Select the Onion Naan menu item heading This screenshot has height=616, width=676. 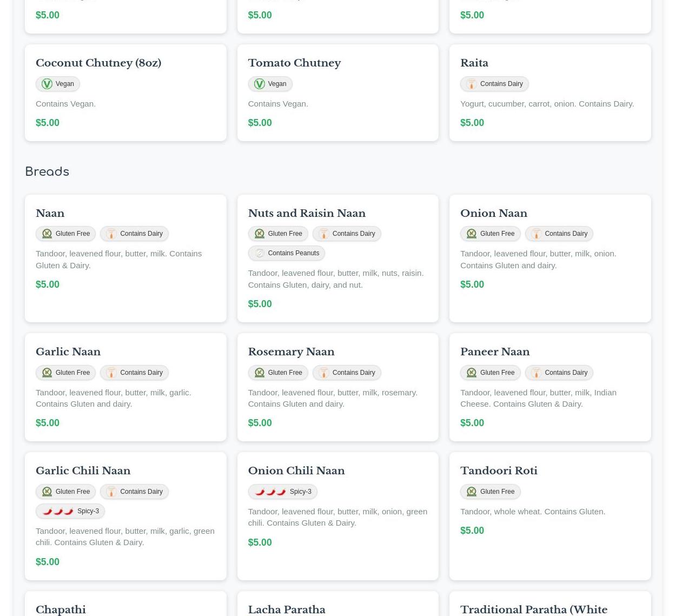(x=493, y=213)
